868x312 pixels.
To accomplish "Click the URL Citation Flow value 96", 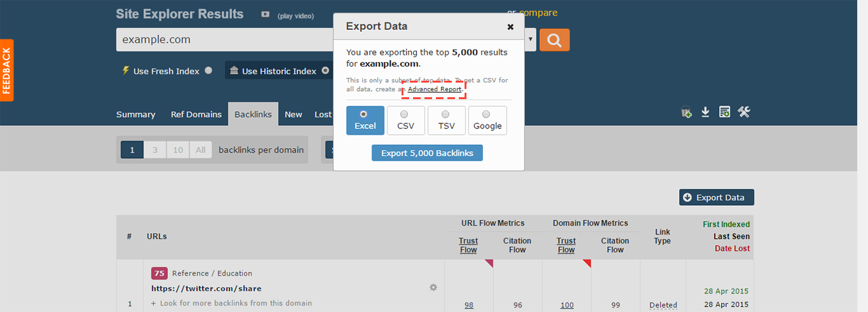I will click(x=518, y=305).
